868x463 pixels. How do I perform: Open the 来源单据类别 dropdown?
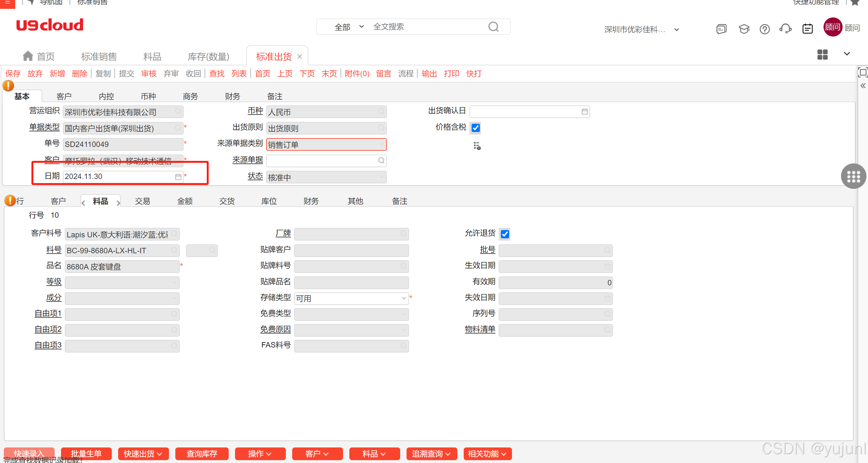tap(381, 145)
